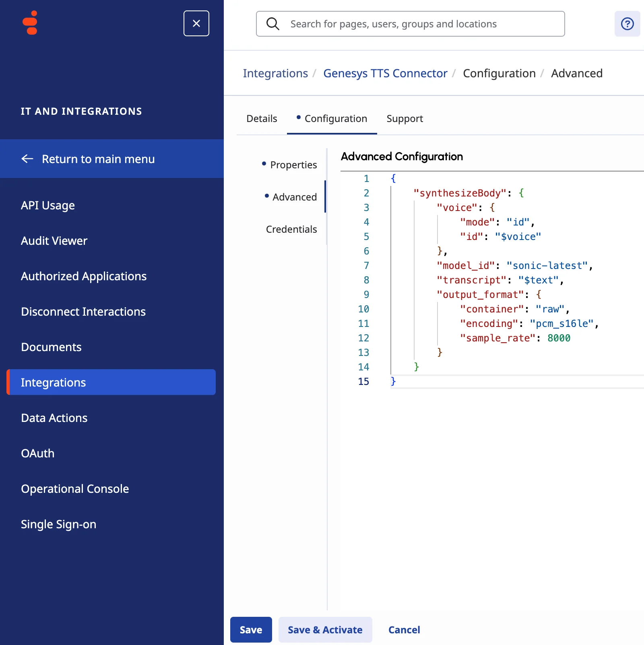This screenshot has width=644, height=645.
Task: Focus the search pages and users field
Action: [411, 24]
